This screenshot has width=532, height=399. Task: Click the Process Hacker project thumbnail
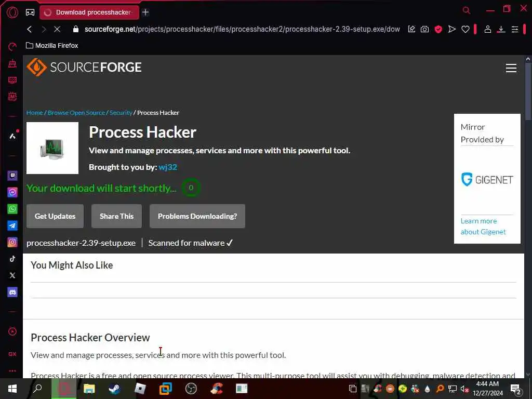point(52,148)
